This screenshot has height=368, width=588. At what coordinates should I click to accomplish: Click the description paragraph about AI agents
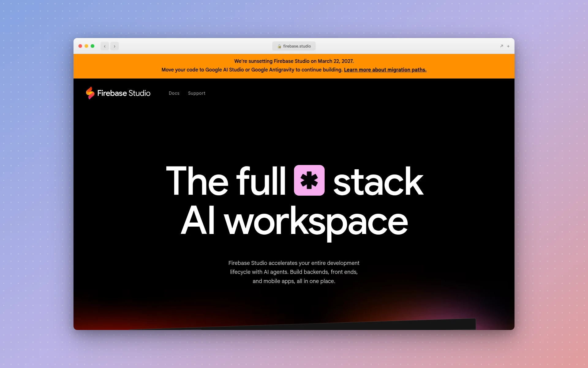coord(294,272)
